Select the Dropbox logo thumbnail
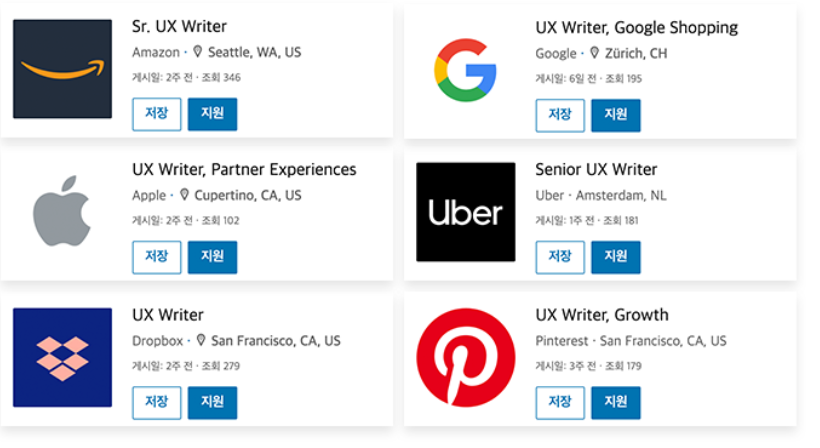 pyautogui.click(x=62, y=358)
